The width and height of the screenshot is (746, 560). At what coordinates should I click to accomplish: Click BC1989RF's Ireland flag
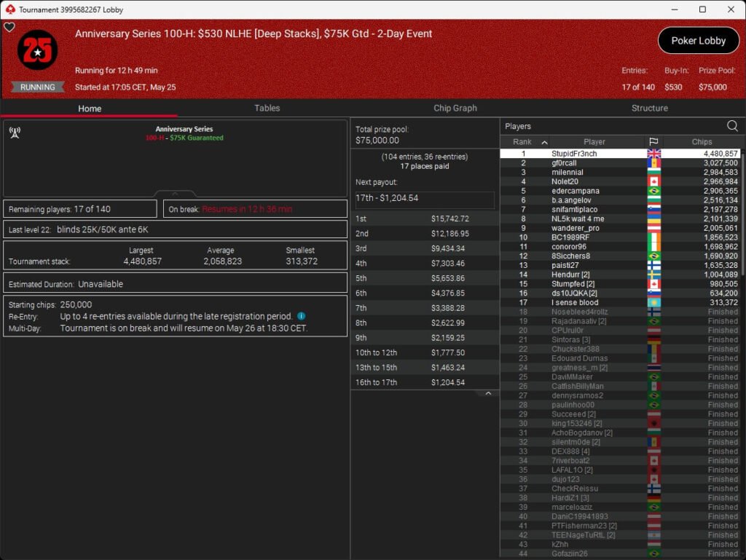tap(653, 237)
